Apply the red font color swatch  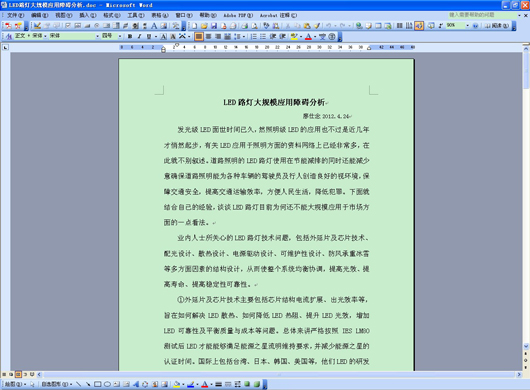(x=308, y=36)
